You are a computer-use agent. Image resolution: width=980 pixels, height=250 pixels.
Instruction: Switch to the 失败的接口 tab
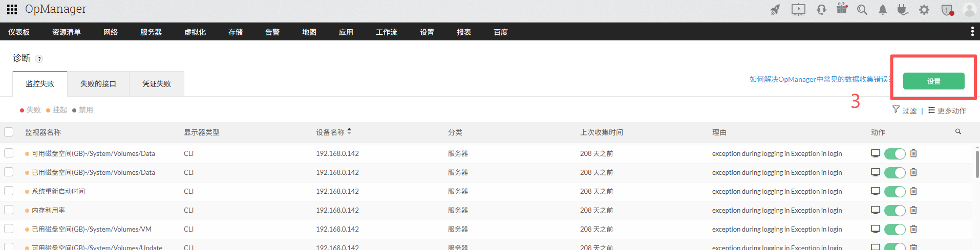tap(98, 84)
